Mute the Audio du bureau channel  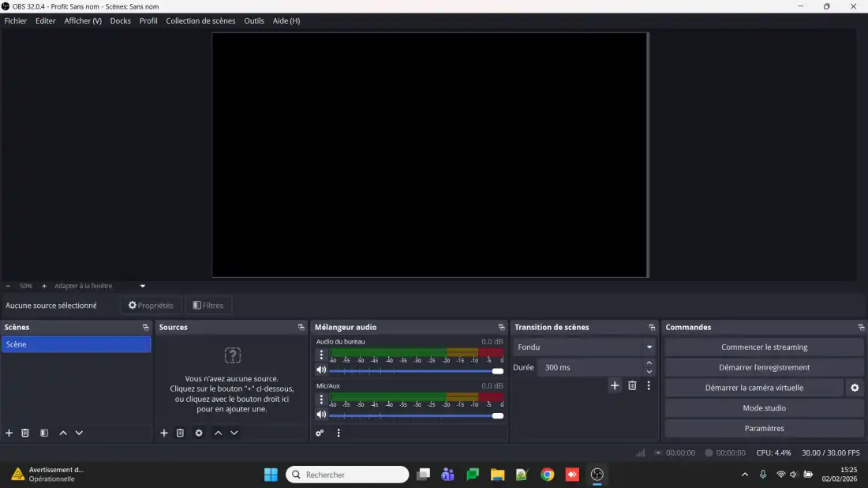321,370
